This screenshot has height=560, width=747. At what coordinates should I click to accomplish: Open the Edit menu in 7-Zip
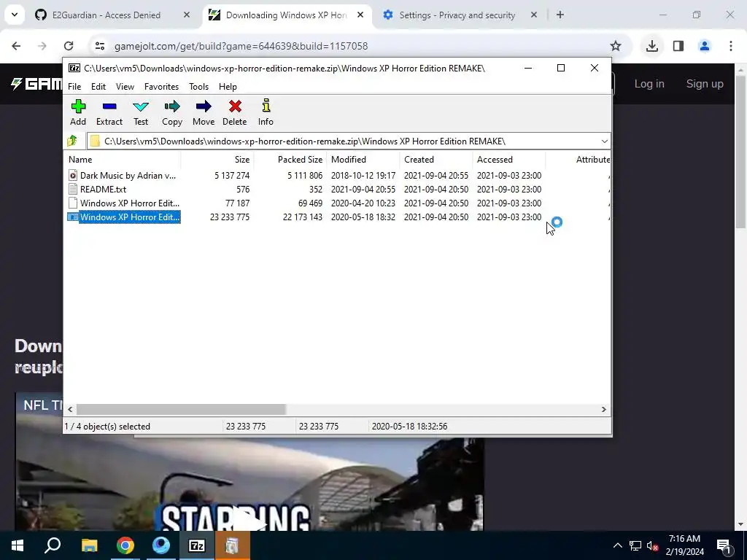tap(98, 87)
